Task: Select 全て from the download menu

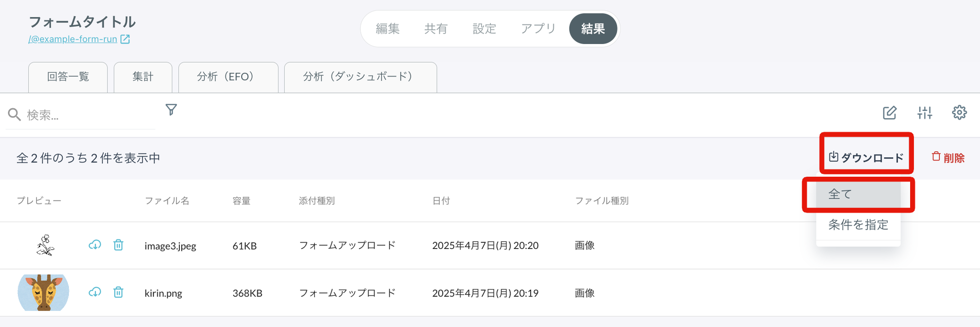Action: coord(858,194)
